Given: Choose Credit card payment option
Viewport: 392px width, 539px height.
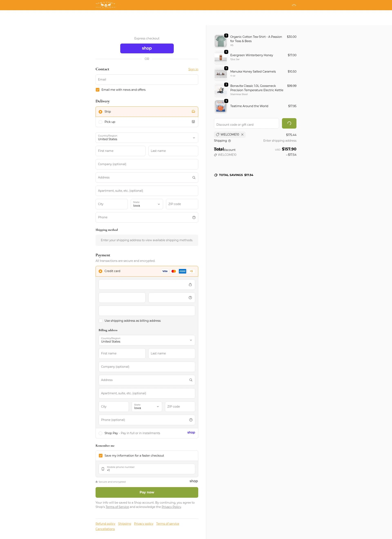Looking at the screenshot, I should 100,271.
